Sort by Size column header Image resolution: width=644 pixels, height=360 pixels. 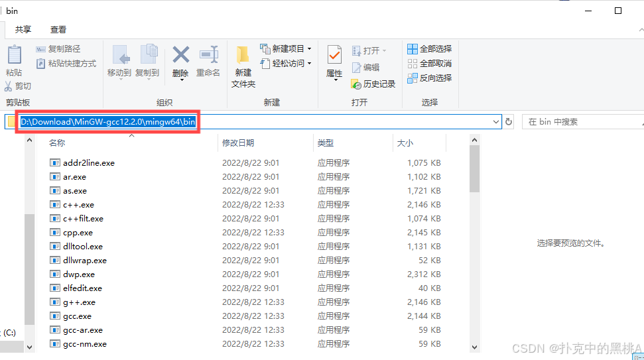point(405,143)
